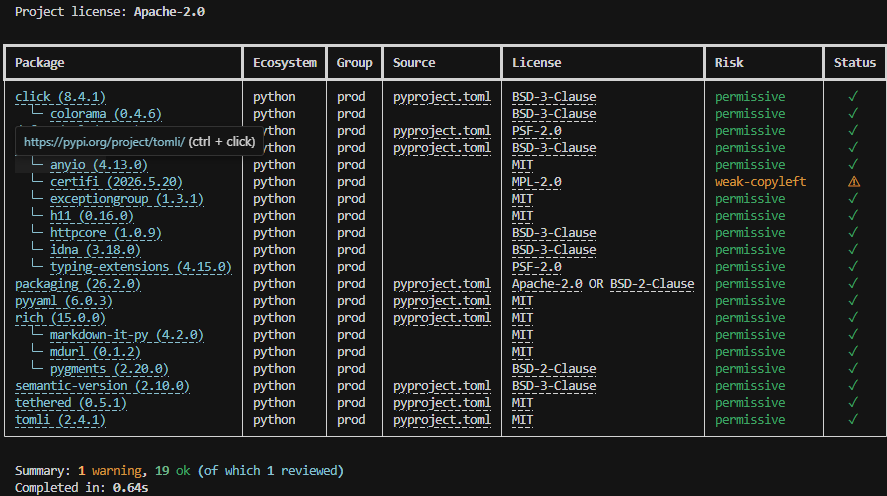Open the MIT license link for h11
Viewport: 887px width, 496px height.
tap(522, 215)
